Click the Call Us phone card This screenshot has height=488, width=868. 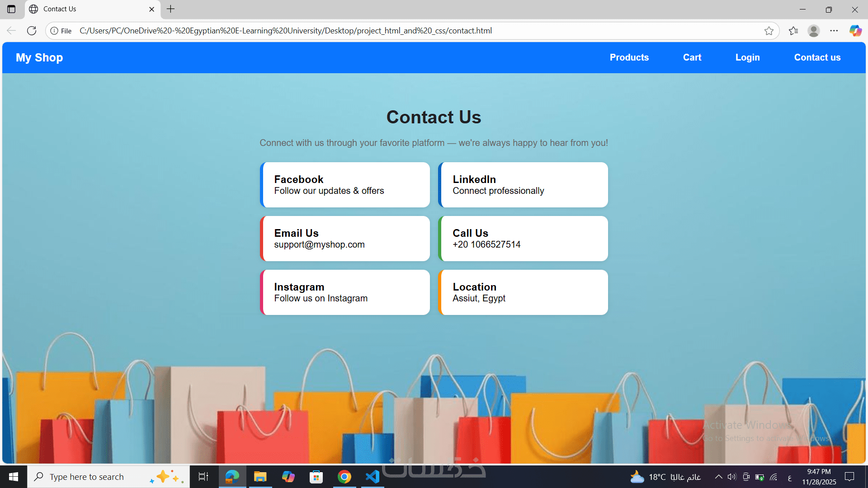point(524,239)
